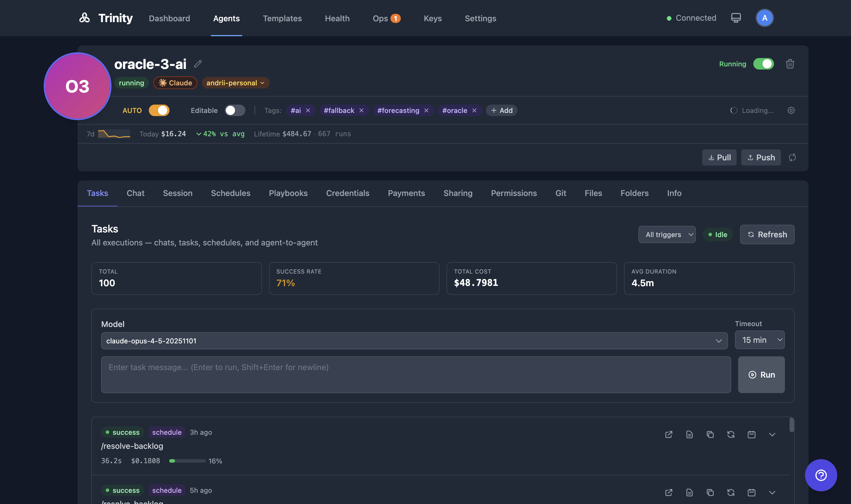
Task: Click the monitor icon in header
Action: (736, 18)
